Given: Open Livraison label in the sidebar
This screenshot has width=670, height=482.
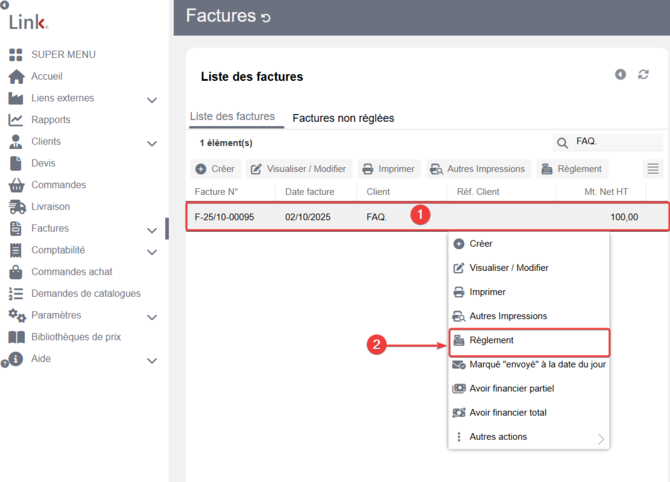Looking at the screenshot, I should tap(50, 207).
